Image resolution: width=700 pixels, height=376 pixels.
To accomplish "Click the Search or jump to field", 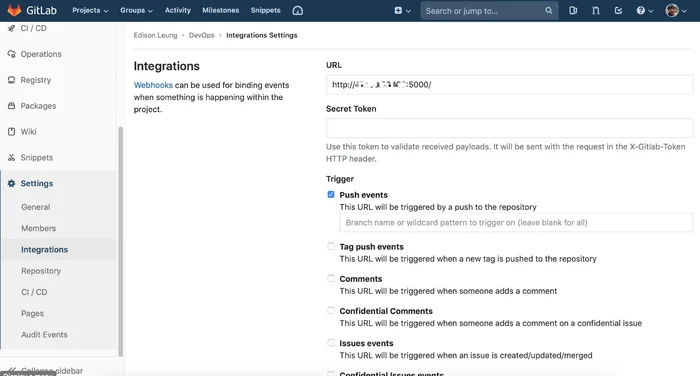I will (x=489, y=11).
